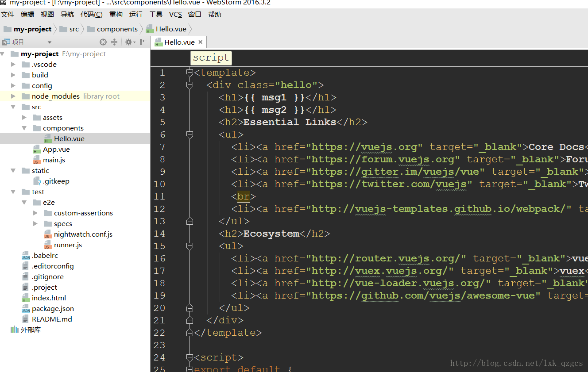Open the 导航 menu
588x372 pixels.
pyautogui.click(x=67, y=15)
